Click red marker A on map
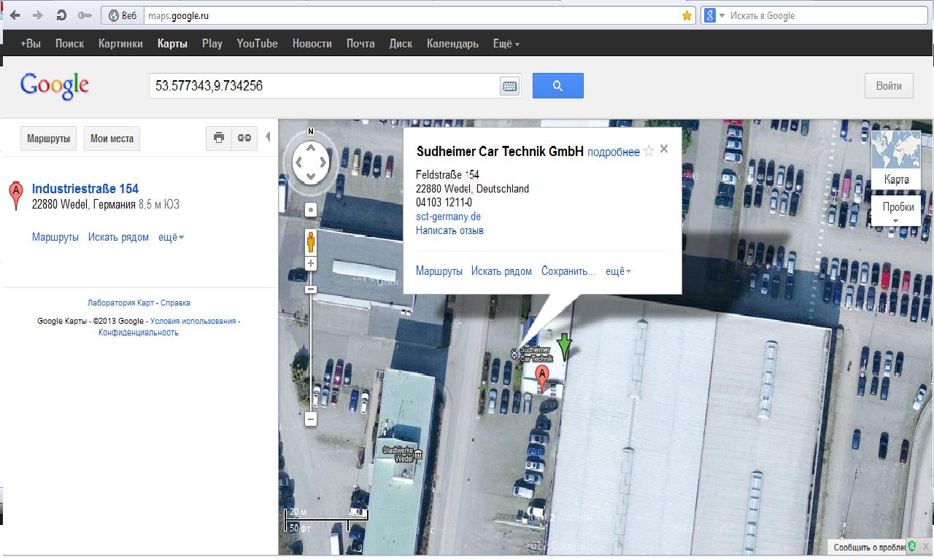 [541, 379]
